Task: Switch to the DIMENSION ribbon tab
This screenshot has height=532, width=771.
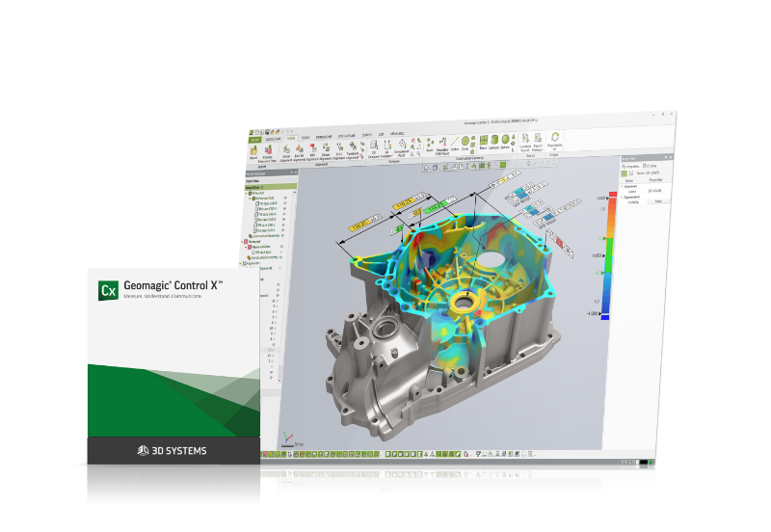Action: tap(324, 137)
